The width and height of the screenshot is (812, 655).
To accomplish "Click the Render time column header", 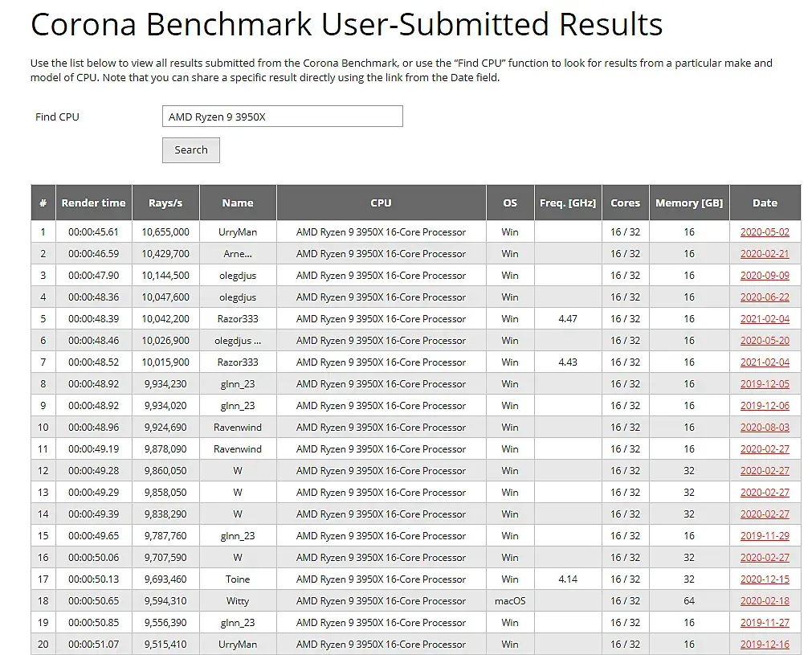I will click(93, 203).
